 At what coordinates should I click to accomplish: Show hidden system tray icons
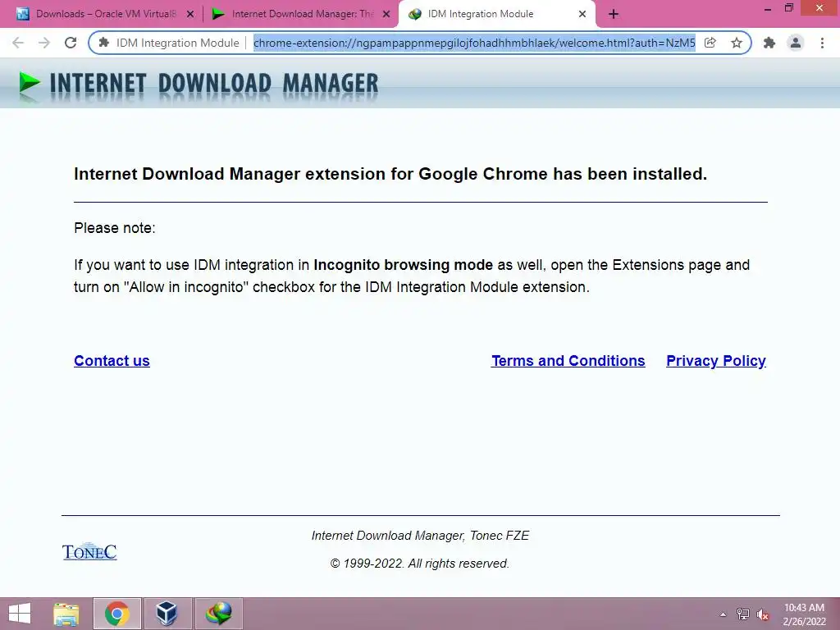[x=724, y=614]
